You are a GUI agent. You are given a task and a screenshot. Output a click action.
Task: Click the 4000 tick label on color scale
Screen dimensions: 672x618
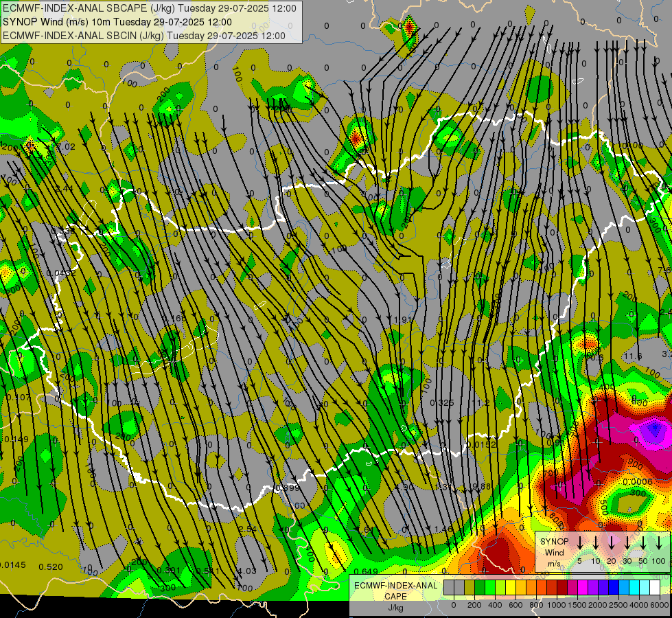639,605
